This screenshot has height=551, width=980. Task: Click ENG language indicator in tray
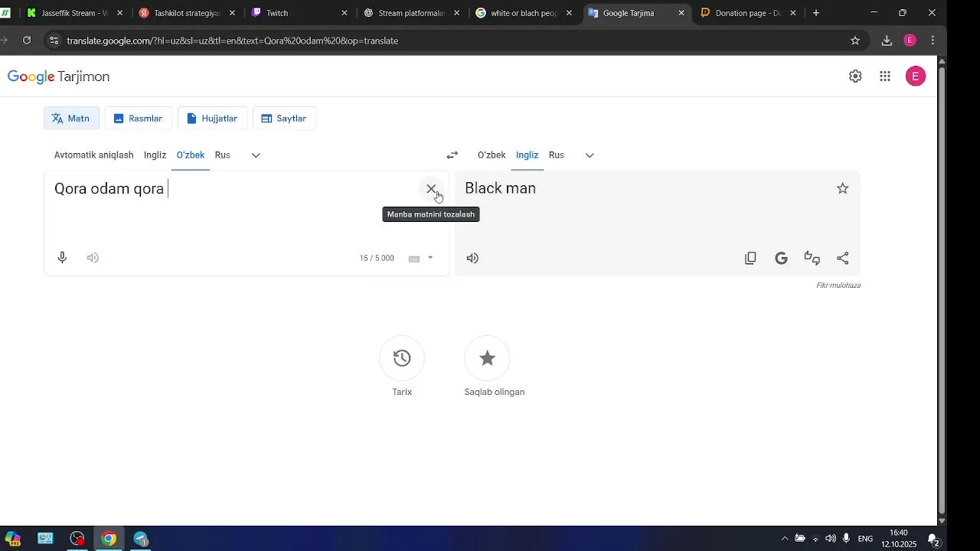(x=865, y=539)
